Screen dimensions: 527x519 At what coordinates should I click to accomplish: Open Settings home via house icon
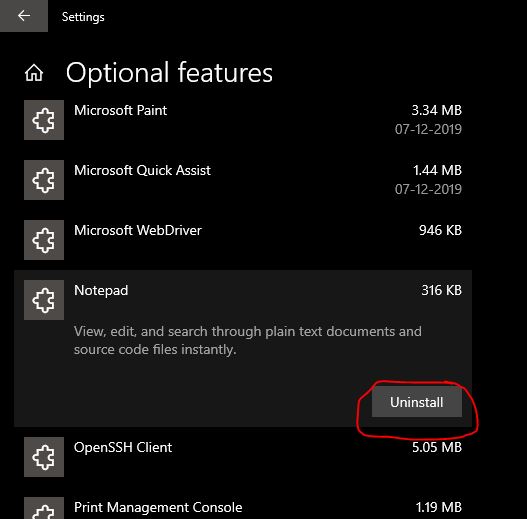click(x=34, y=73)
